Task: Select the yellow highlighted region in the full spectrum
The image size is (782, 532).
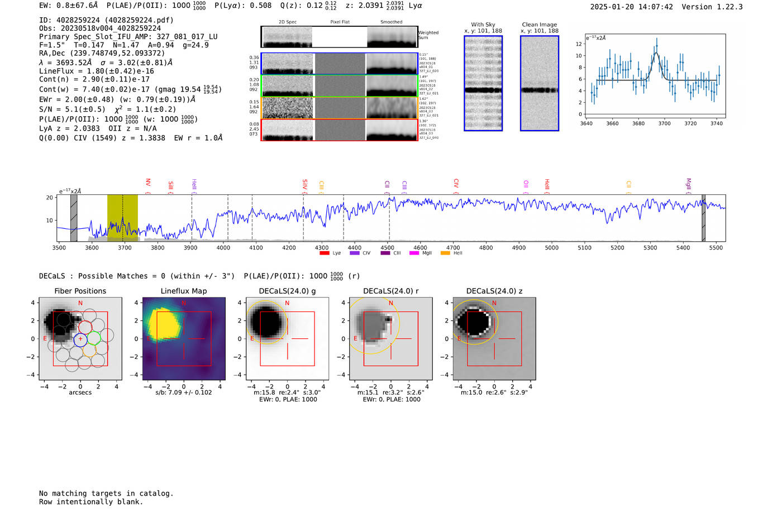Action: 122,218
